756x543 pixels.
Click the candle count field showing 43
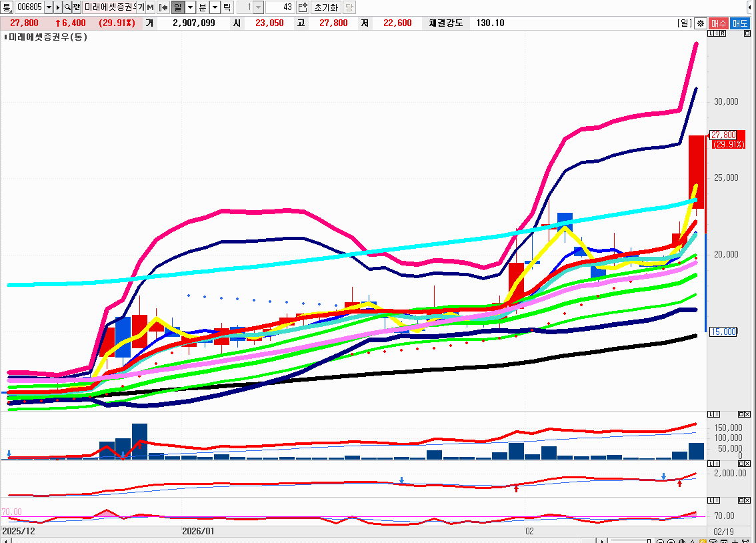point(279,7)
